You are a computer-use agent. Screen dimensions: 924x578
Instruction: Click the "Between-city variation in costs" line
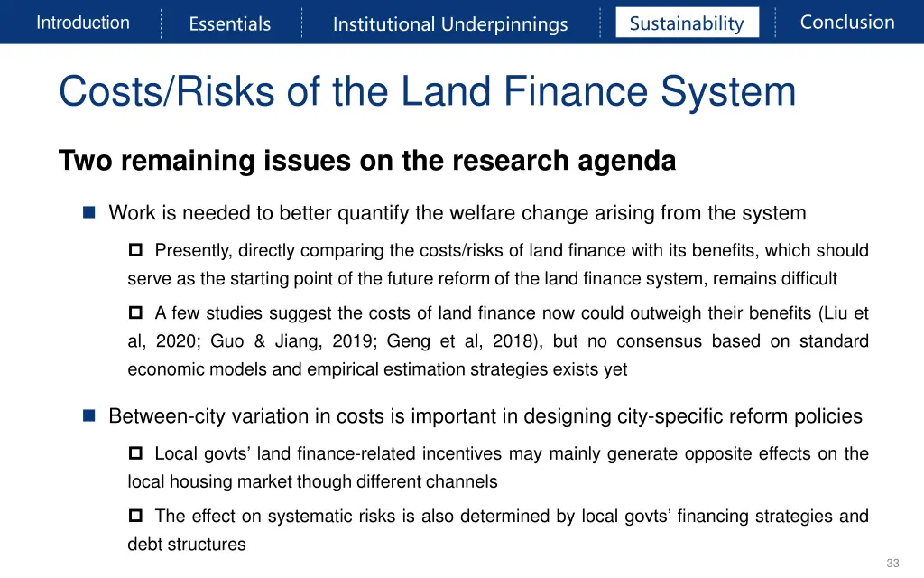[485, 416]
